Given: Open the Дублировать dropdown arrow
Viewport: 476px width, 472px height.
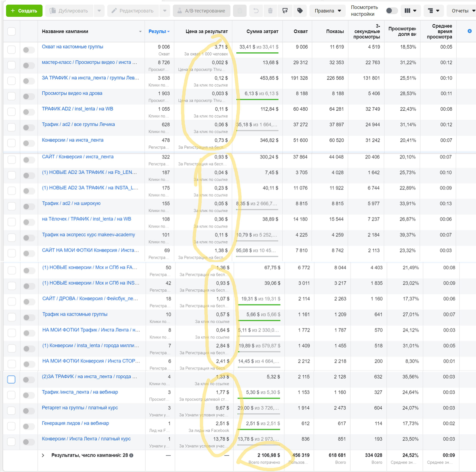Looking at the screenshot, I should (99, 11).
